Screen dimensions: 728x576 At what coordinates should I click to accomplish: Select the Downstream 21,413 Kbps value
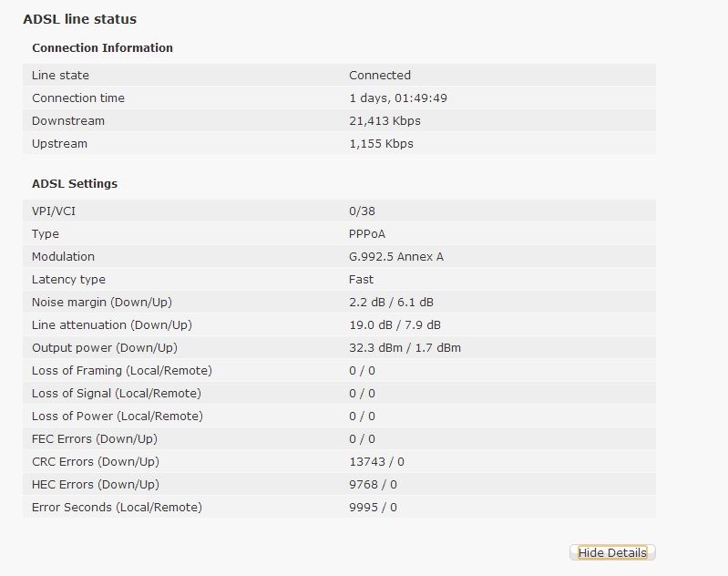(385, 121)
